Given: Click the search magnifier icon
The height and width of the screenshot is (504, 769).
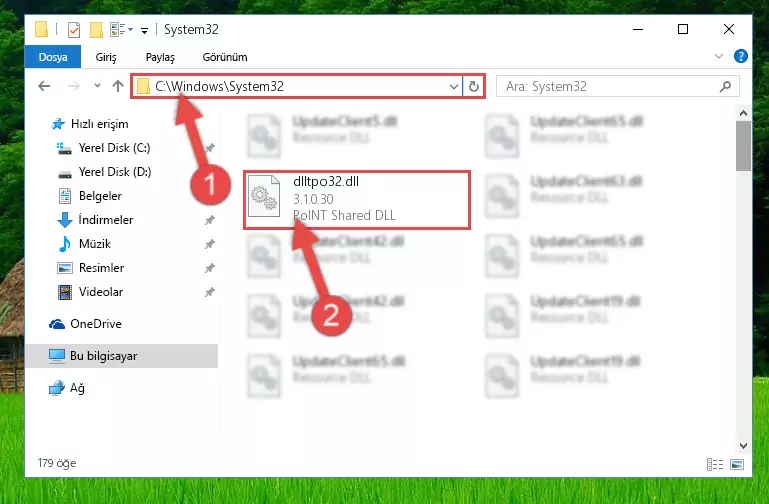Looking at the screenshot, I should pos(725,86).
